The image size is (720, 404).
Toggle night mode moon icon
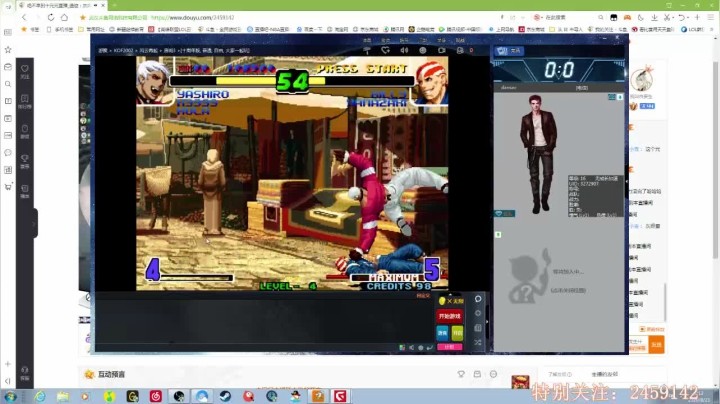[641, 17]
